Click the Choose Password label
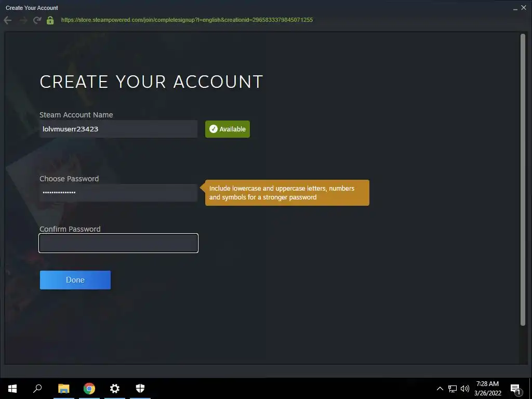This screenshot has width=532, height=399. [69, 179]
